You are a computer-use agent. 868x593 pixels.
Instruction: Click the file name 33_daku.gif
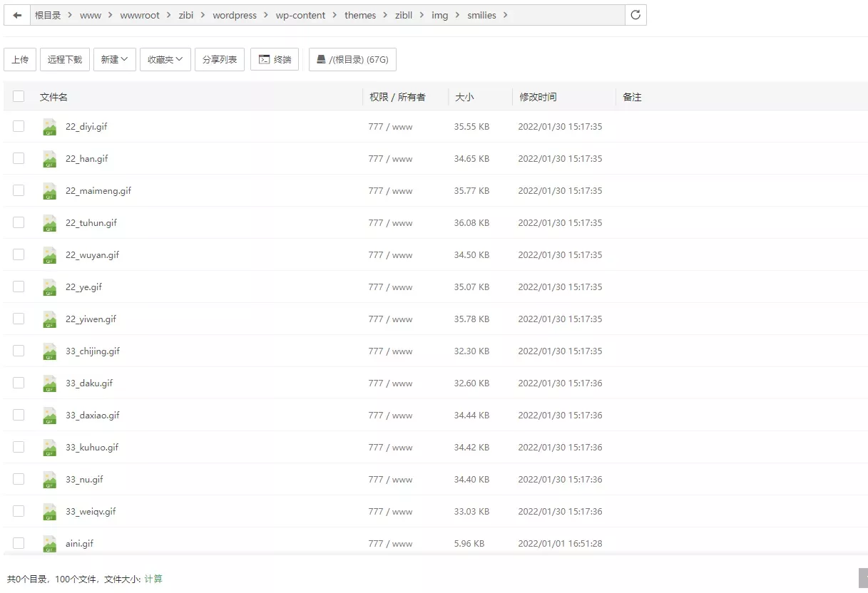coord(89,383)
